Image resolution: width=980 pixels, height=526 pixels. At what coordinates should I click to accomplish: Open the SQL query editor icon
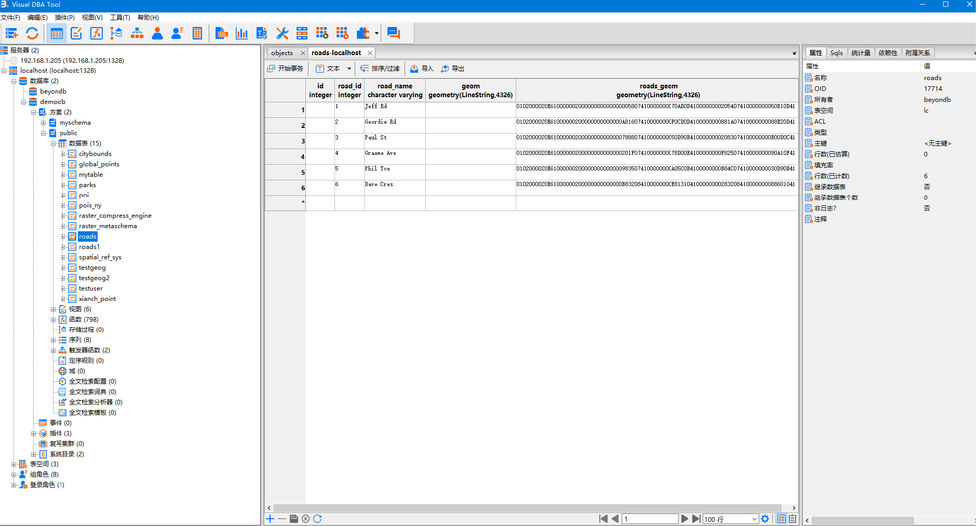pos(222,34)
